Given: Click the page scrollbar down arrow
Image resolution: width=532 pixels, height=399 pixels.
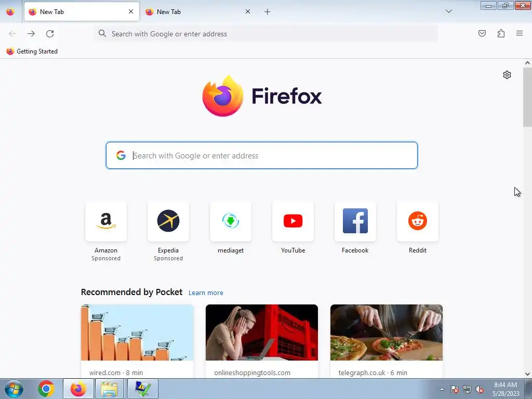Looking at the screenshot, I should [x=527, y=374].
